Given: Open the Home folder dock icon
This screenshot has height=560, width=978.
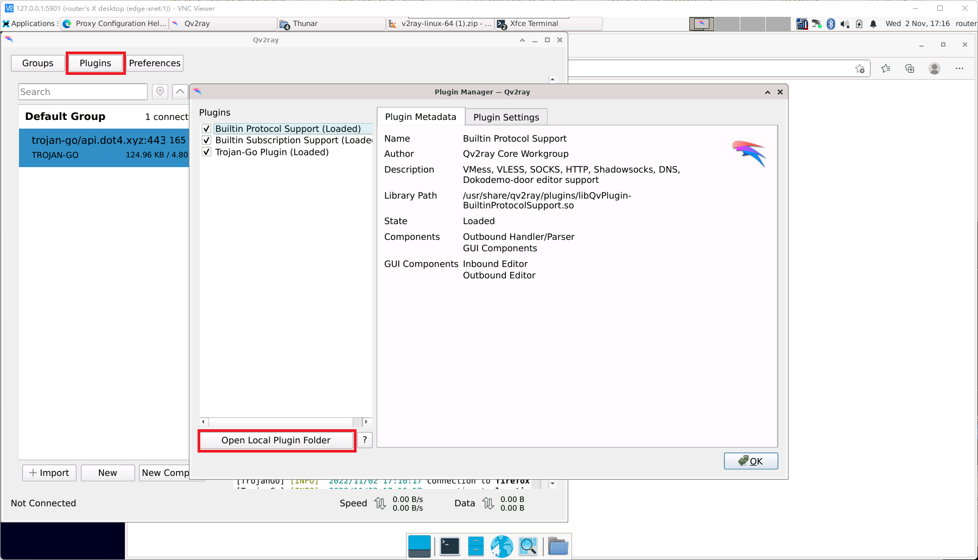Looking at the screenshot, I should pyautogui.click(x=558, y=546).
